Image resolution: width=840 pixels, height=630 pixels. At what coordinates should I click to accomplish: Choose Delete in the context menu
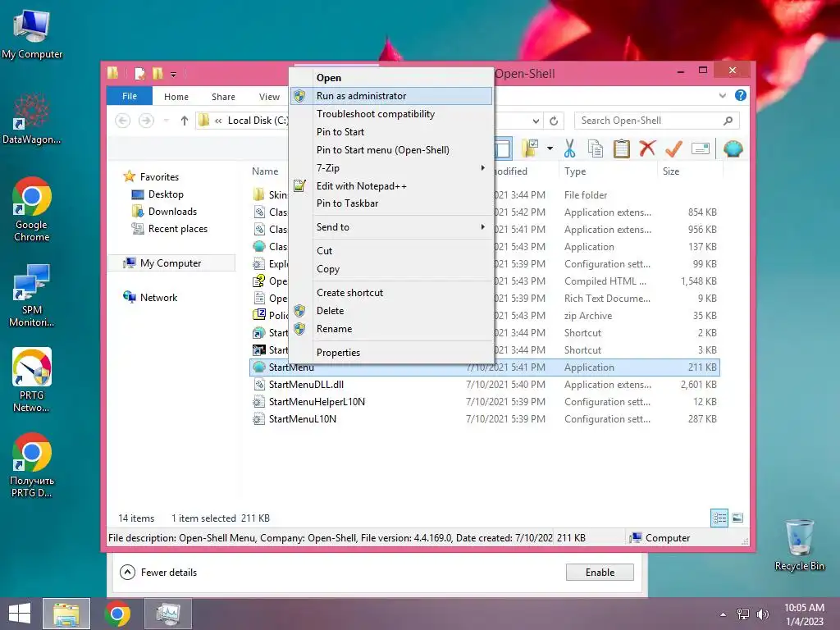tap(391, 311)
